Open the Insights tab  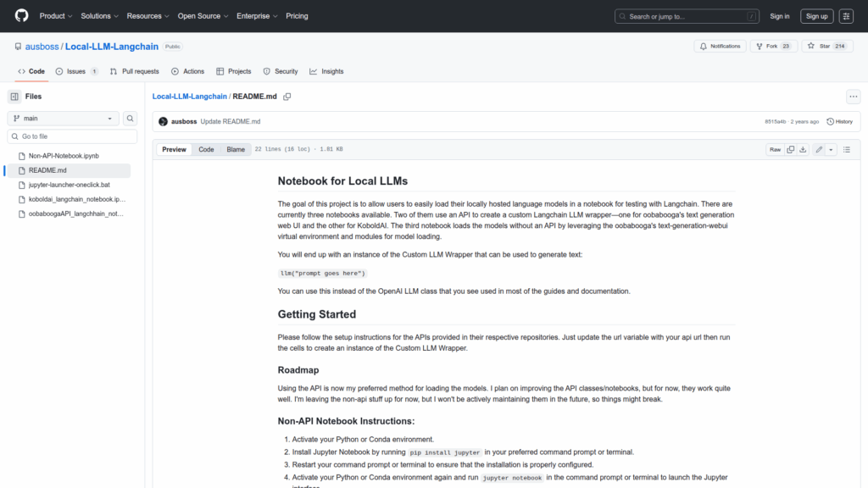326,71
